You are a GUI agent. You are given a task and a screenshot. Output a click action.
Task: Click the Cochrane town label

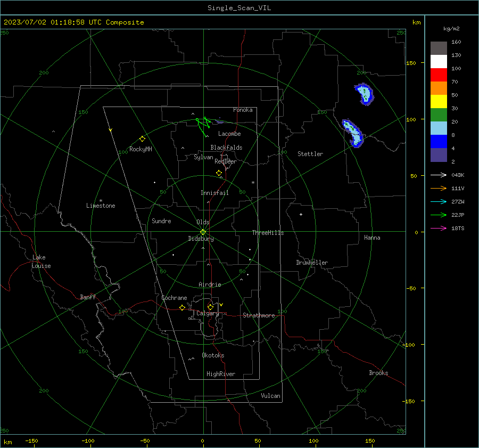click(x=174, y=298)
